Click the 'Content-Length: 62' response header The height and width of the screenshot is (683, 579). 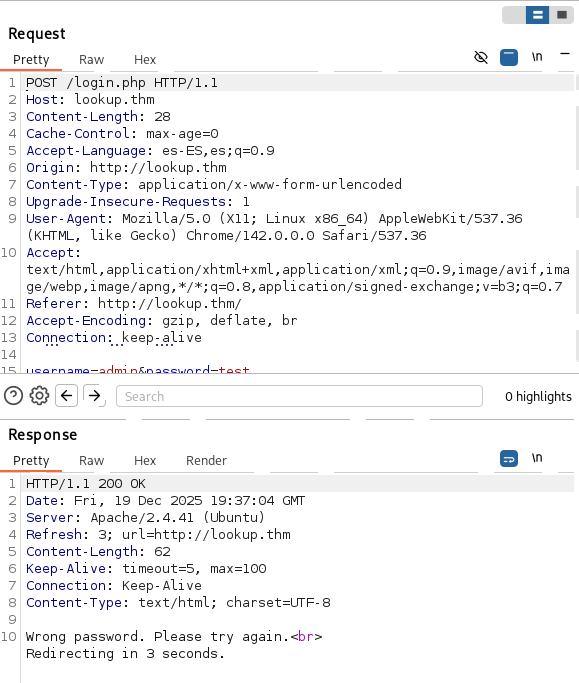point(98,552)
